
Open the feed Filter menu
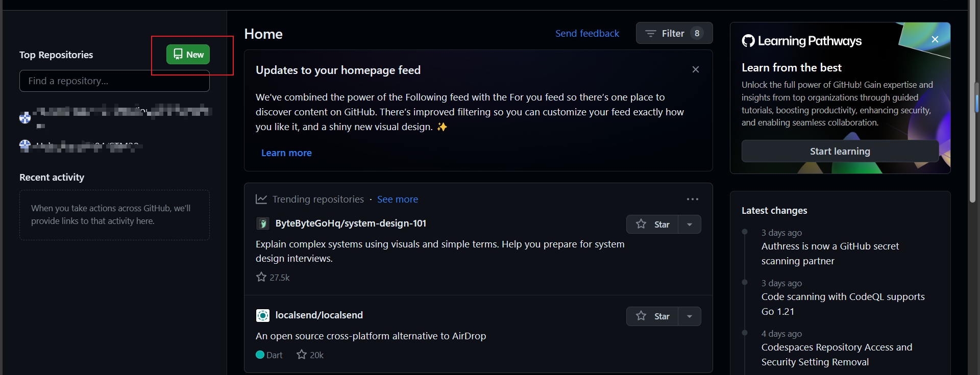674,33
